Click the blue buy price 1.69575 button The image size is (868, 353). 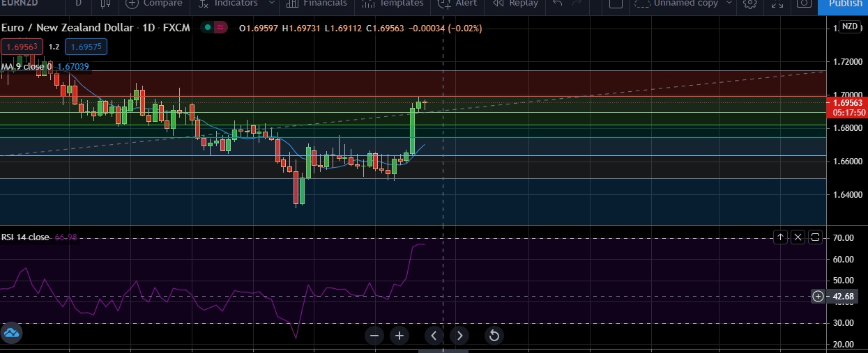86,47
